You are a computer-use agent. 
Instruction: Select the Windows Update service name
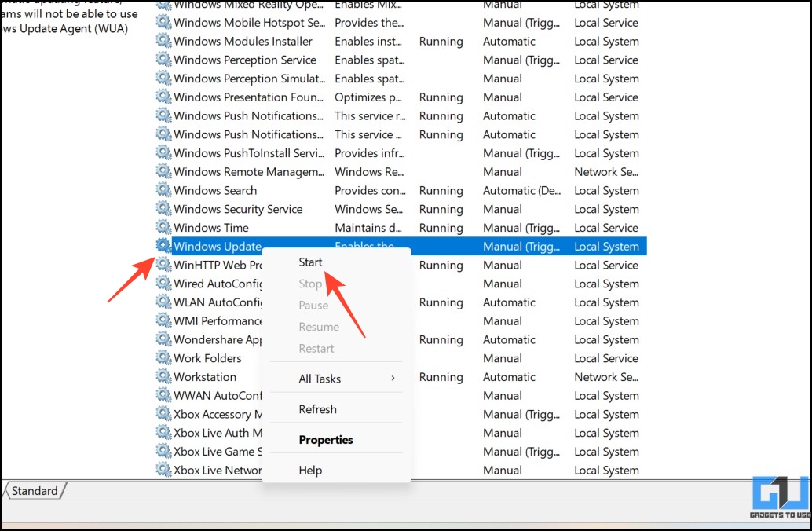coord(217,247)
